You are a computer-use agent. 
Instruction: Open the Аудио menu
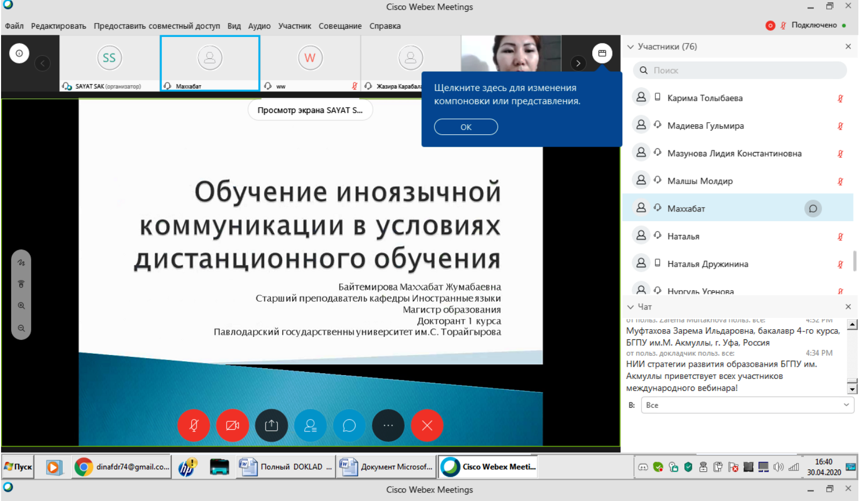point(259,26)
